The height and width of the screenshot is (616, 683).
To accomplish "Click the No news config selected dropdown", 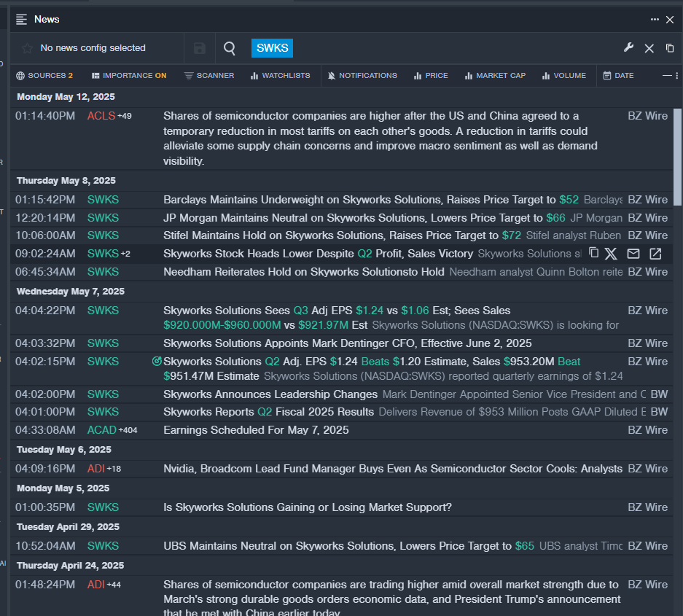I will pyautogui.click(x=93, y=48).
